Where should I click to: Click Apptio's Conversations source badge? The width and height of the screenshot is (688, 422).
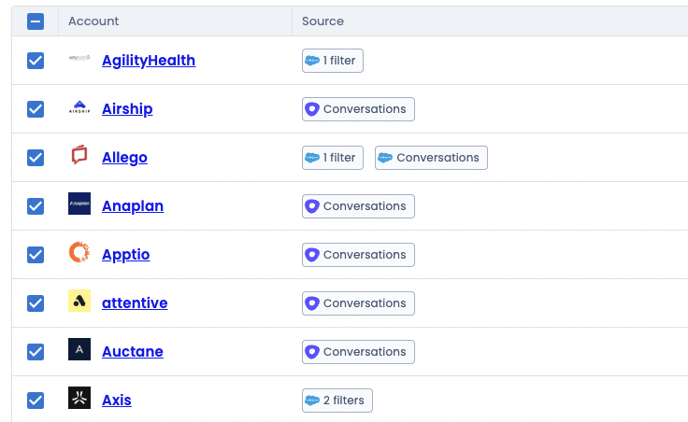point(358,255)
